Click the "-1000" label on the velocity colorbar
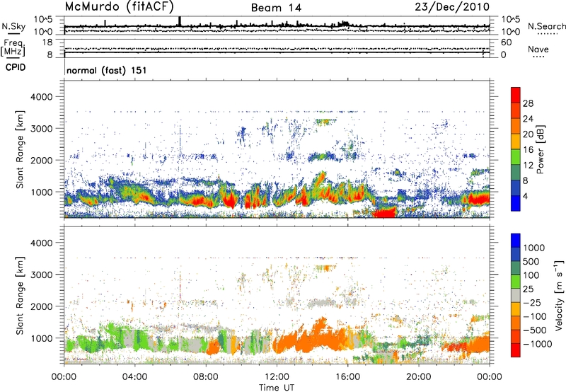This screenshot has width=566, height=392. click(x=537, y=344)
